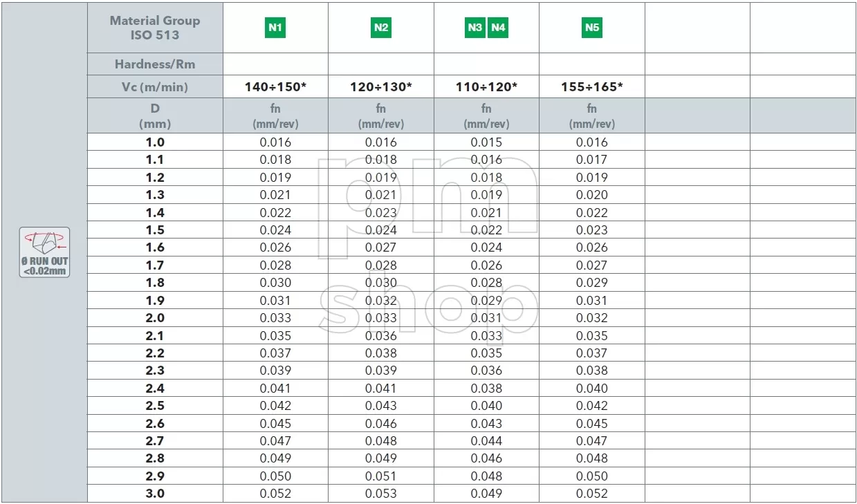Click N1 feed value for diameter 2.3
Viewport: 857px width, 504px height.
click(275, 371)
